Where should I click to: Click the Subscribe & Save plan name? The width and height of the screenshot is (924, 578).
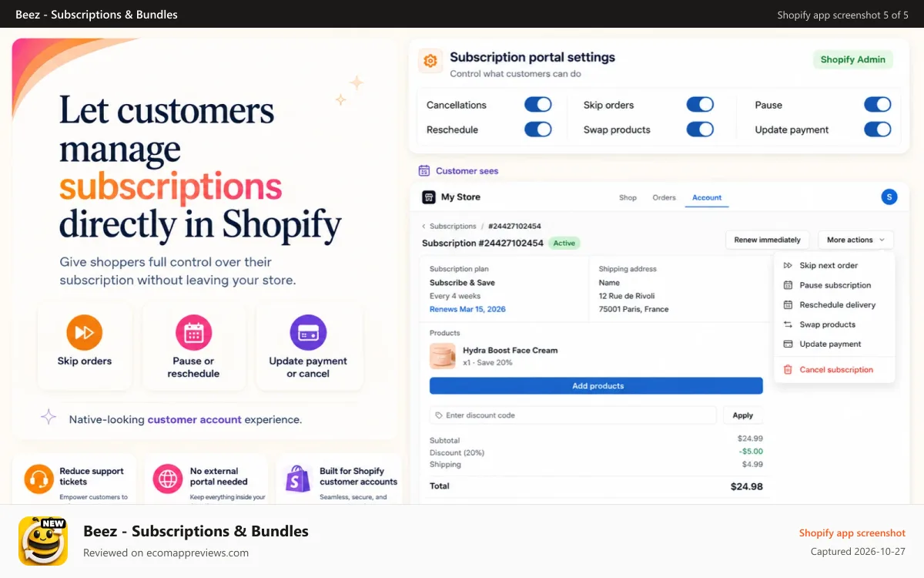pyautogui.click(x=462, y=283)
